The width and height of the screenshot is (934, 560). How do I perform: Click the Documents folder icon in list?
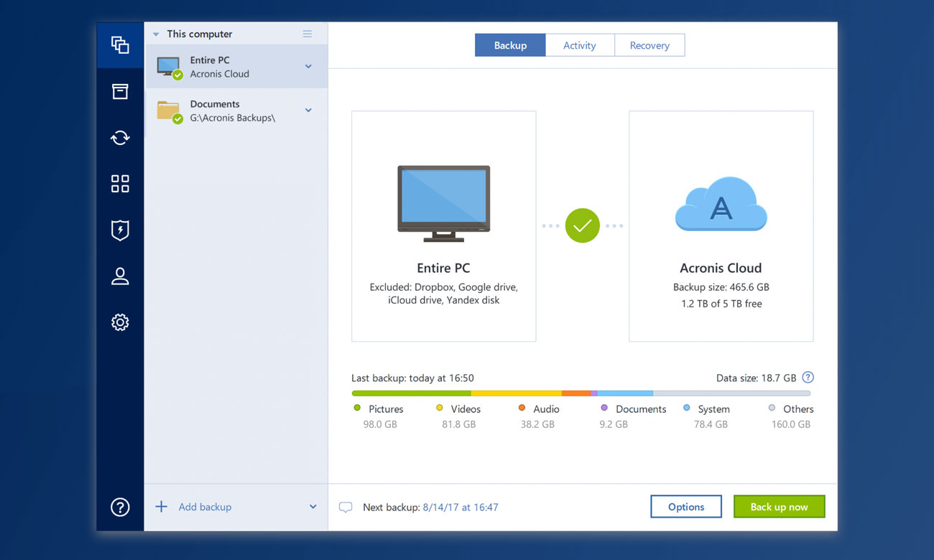coord(170,111)
